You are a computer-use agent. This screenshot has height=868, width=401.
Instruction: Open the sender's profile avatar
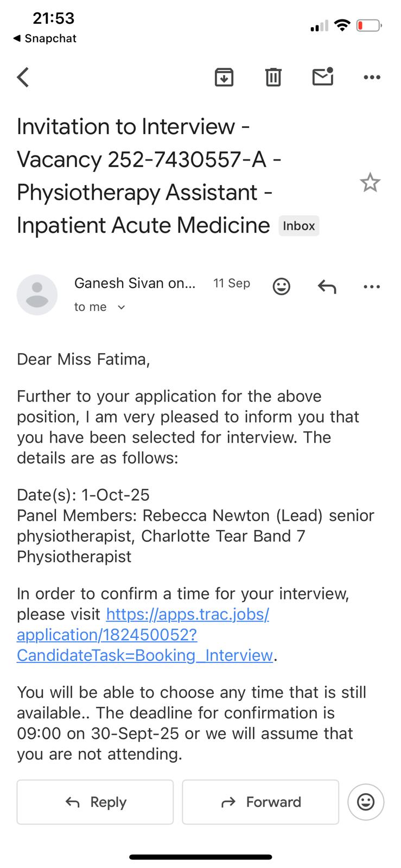(x=37, y=295)
